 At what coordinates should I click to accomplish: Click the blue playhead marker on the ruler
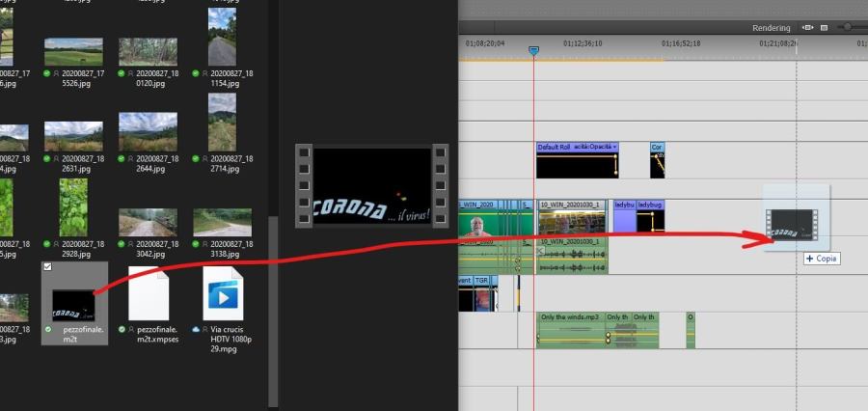click(x=533, y=50)
